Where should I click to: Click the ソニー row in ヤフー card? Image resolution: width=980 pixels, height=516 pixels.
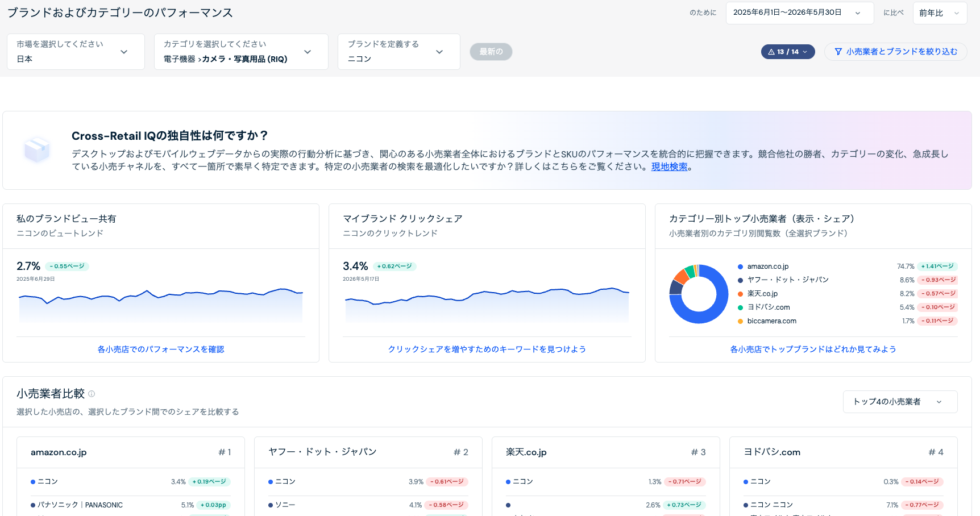coord(368,505)
